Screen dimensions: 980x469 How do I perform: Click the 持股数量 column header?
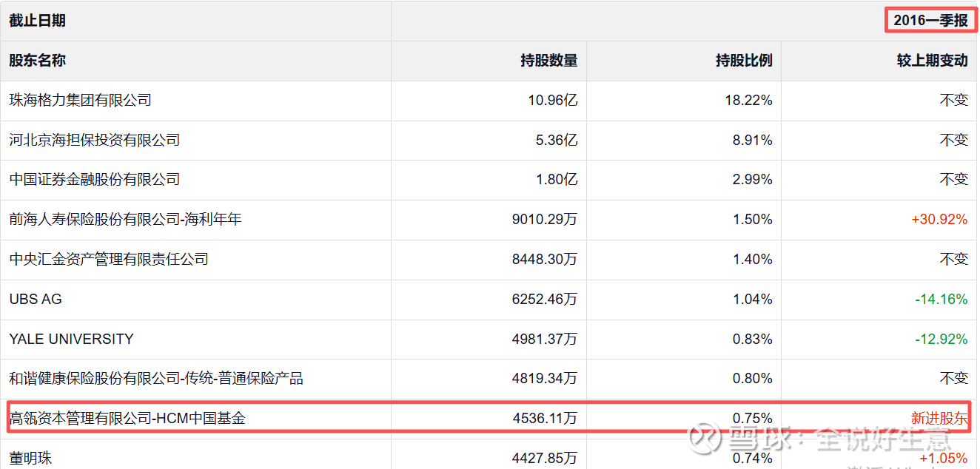click(x=548, y=61)
